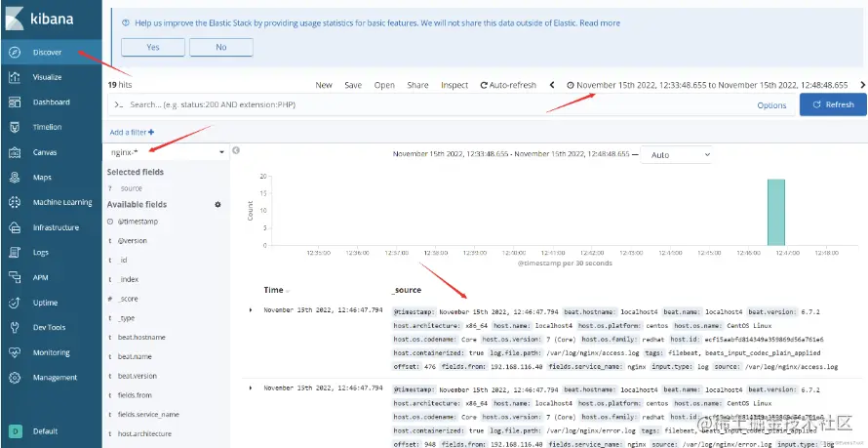
Task: Open Available fields settings gear
Action: tap(217, 204)
